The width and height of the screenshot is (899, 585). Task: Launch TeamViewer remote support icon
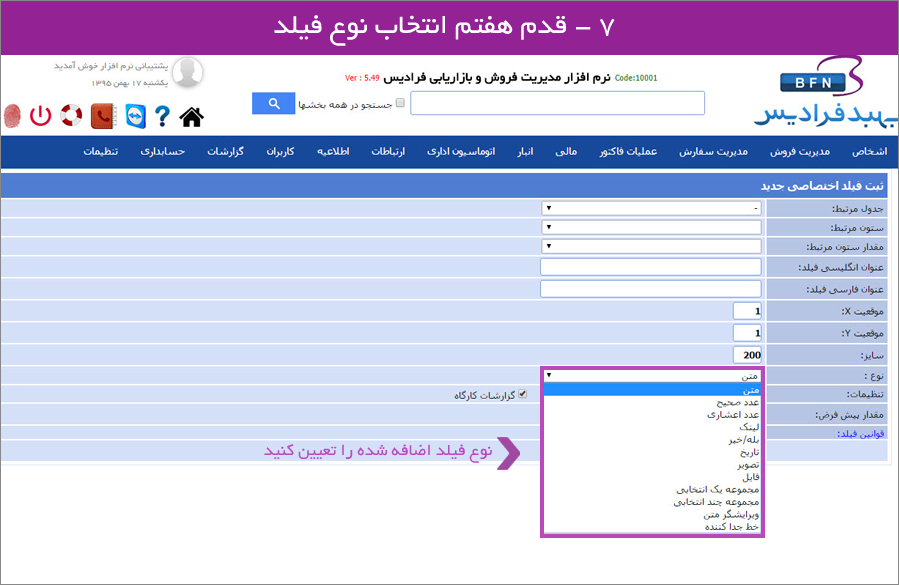point(135,116)
